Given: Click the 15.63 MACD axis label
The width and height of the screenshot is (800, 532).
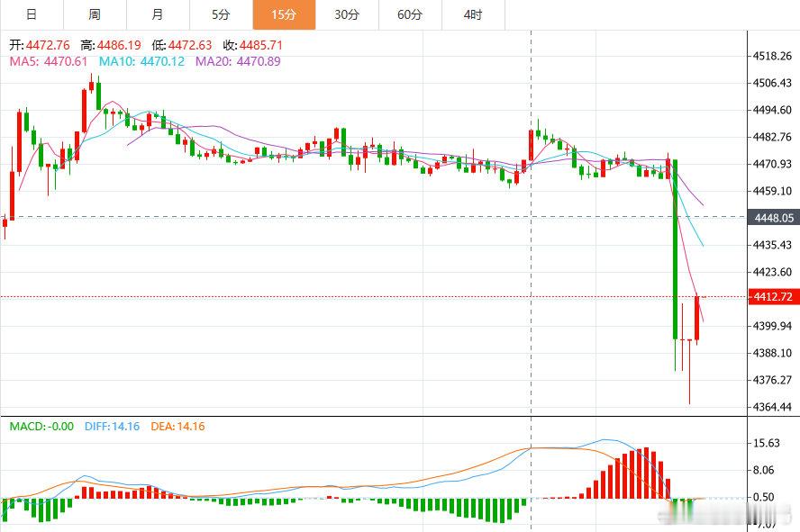Looking at the screenshot, I should coord(767,443).
